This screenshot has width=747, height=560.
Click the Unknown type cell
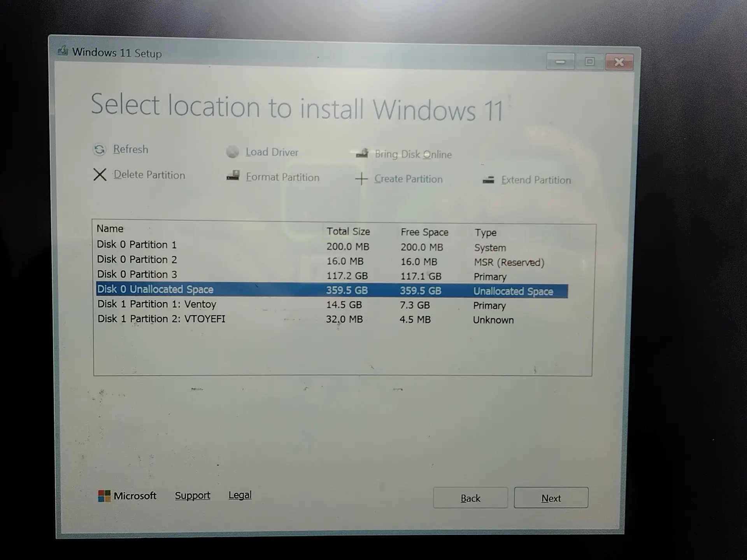(x=493, y=320)
